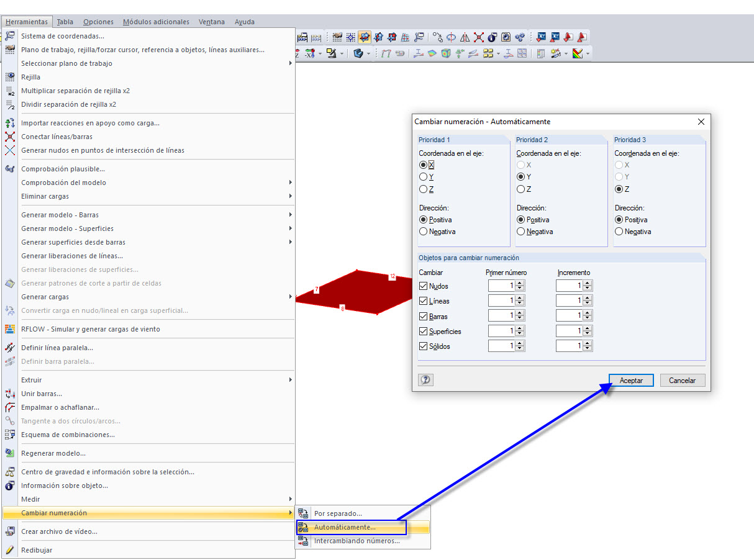Select Importar reacciones en apoyo como carga
This screenshot has width=754, height=560.
(x=149, y=123)
